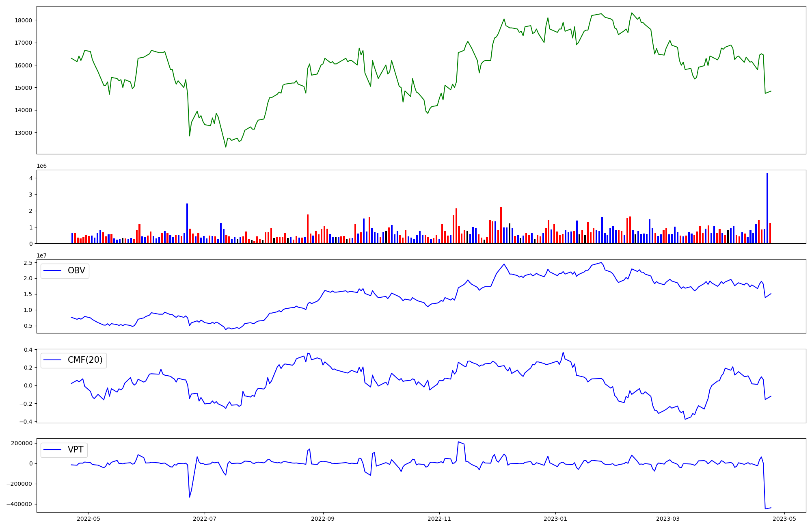Click the 1e6 exponent label above volume chart
Screen dimensions: 812x528
coord(41,166)
